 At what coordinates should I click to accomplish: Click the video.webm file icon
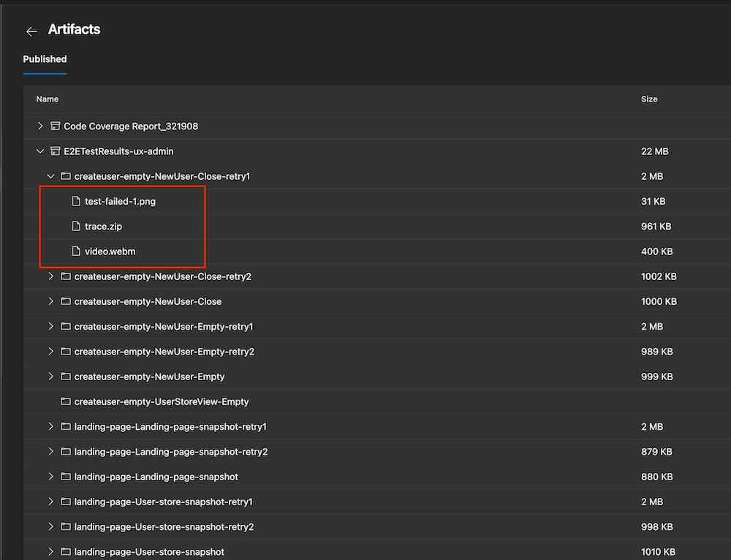[x=75, y=251]
